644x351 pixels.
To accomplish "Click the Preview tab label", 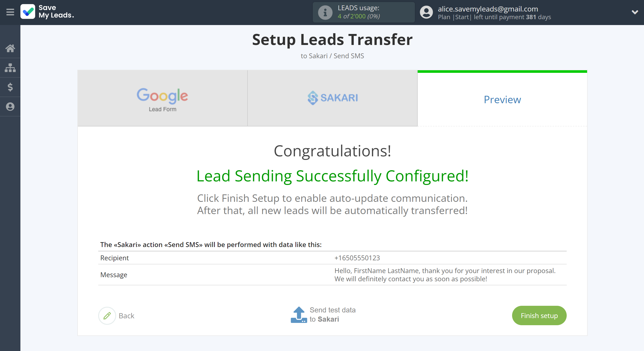I will (502, 99).
